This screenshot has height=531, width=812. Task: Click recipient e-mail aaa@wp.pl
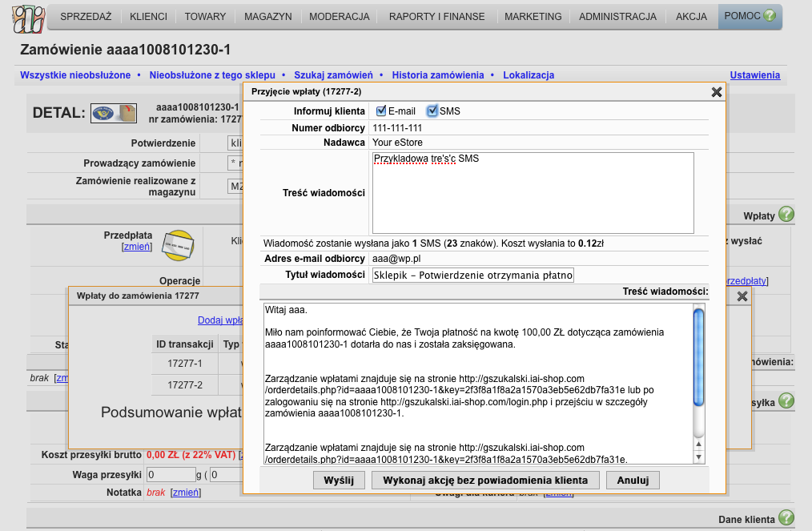click(x=396, y=259)
